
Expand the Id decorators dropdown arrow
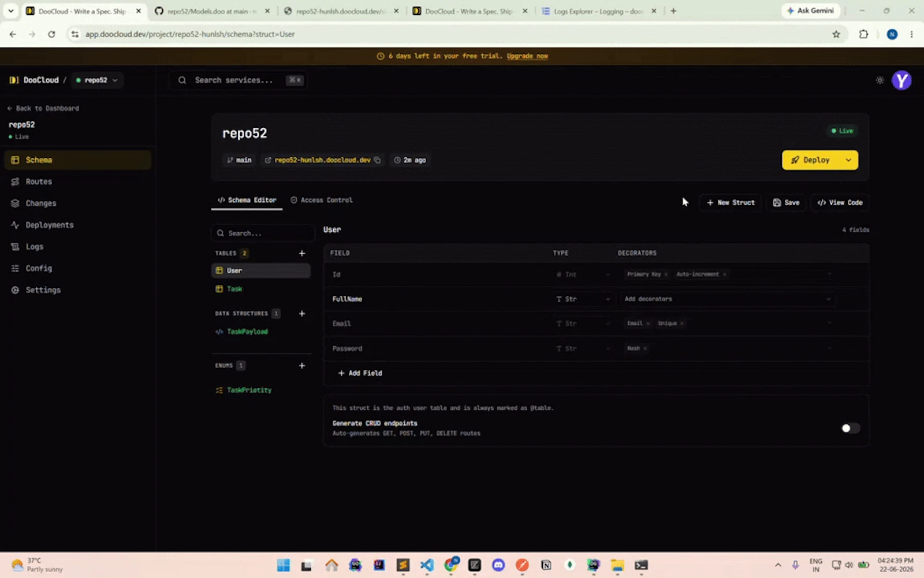[829, 274]
